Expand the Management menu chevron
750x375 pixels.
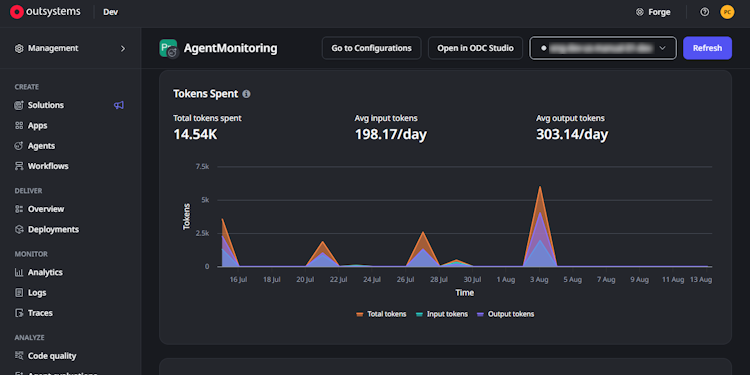click(123, 48)
